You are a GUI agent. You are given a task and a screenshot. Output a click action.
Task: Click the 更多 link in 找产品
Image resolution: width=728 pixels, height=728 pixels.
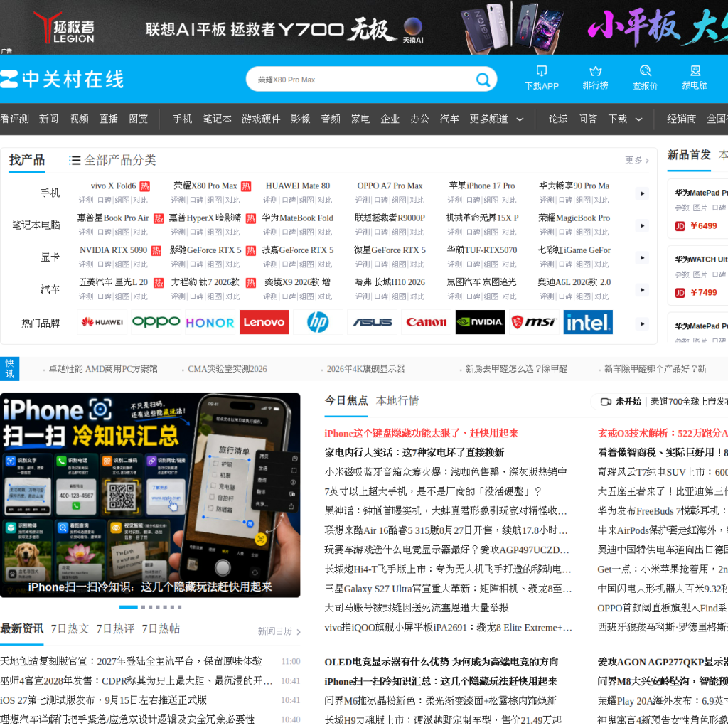(x=636, y=160)
